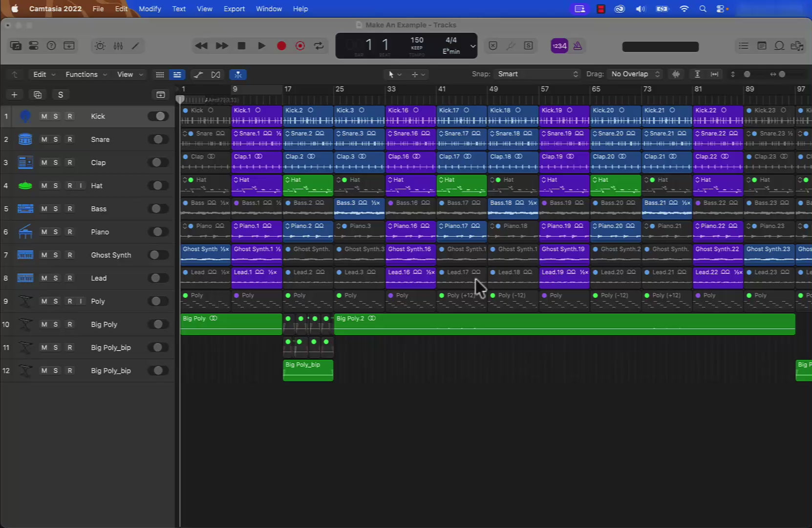Screen dimensions: 812x528
Task: Toggle the Kick track on/off switch
Action: coord(158,116)
